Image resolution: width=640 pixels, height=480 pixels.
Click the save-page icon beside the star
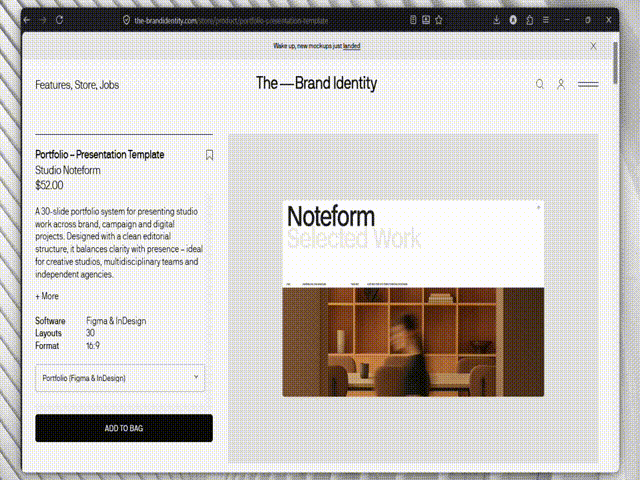(x=426, y=20)
